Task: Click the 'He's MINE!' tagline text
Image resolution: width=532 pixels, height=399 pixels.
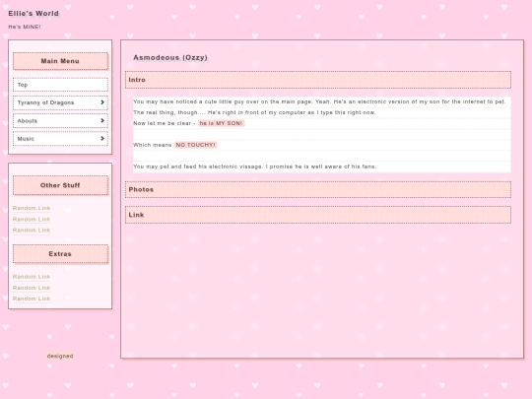Action: 25,27
